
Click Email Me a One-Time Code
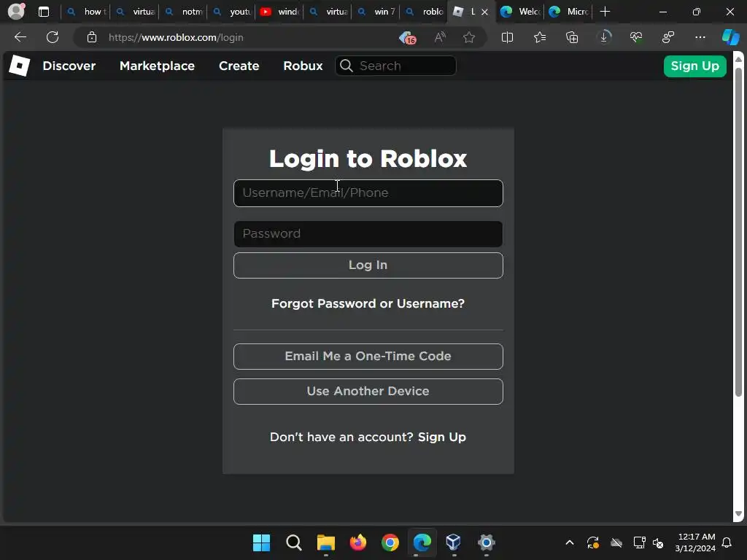(368, 356)
